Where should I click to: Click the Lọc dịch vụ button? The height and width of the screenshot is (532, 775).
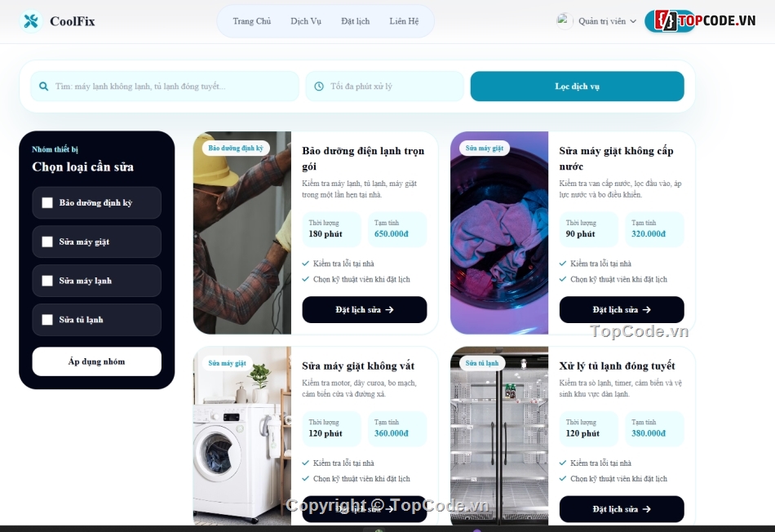coord(578,86)
